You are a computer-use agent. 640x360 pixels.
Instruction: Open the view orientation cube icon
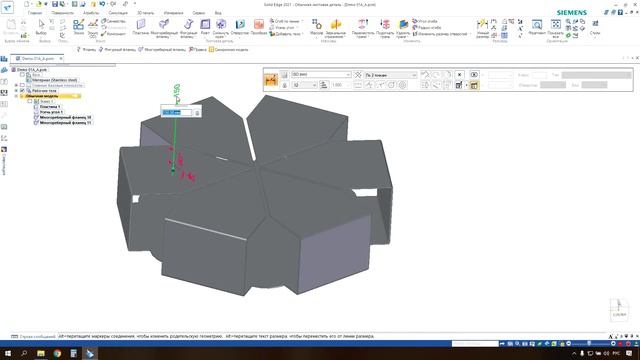(619, 309)
